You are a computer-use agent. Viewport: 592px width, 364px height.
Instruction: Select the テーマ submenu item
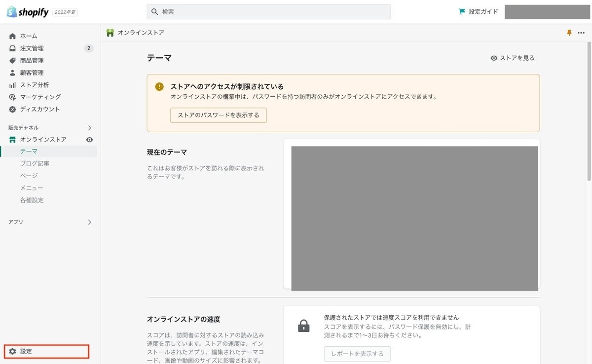click(x=51, y=151)
